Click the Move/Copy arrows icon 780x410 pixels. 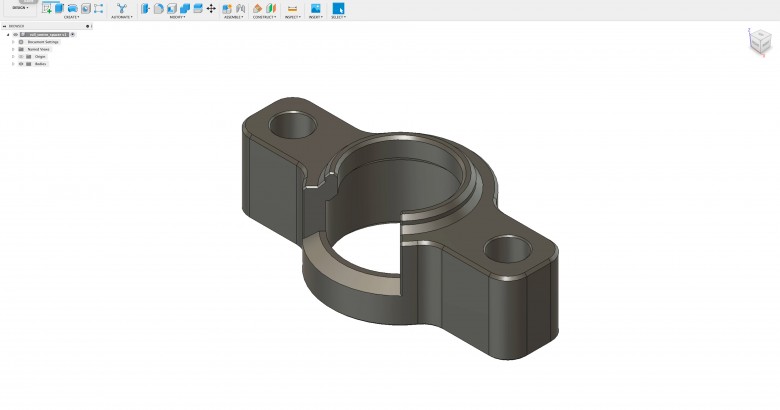211,8
